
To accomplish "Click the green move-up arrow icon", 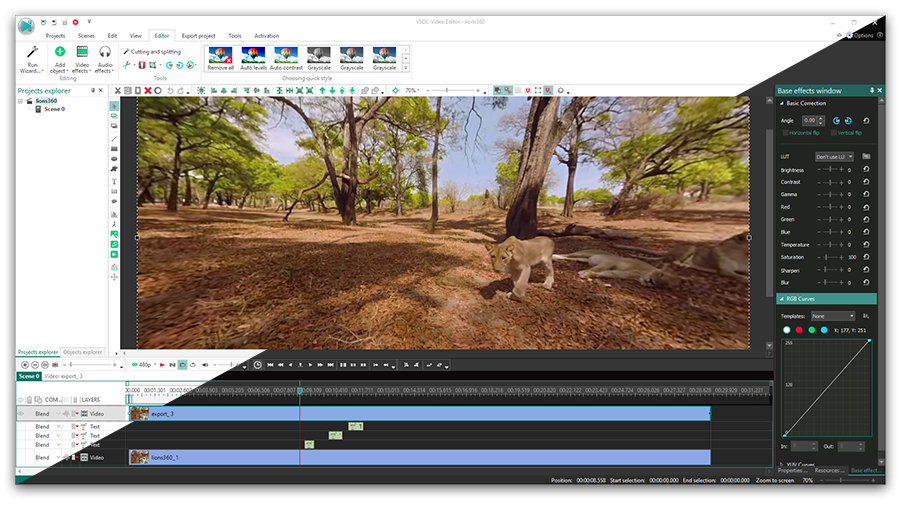I will pyautogui.click(x=322, y=91).
